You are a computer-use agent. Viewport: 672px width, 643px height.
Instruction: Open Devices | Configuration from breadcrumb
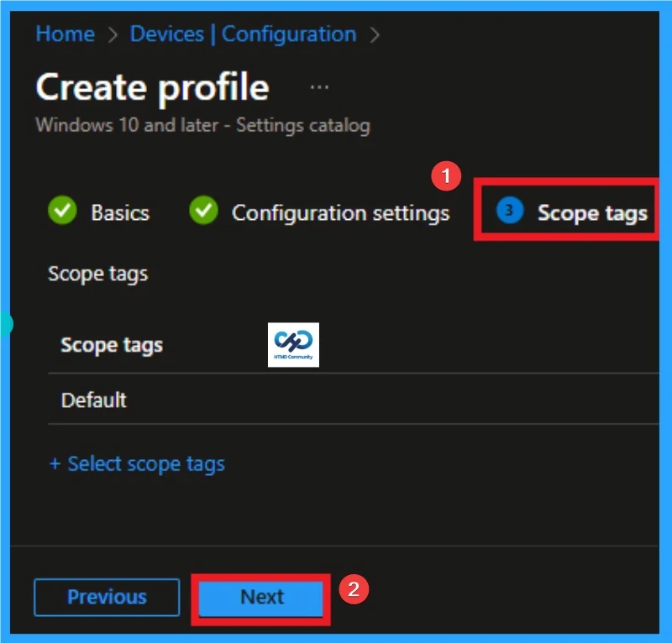tap(242, 34)
